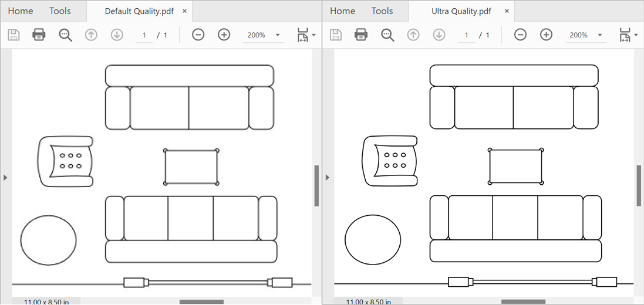Go to next page in Default Quality window
644x305 pixels.
point(117,35)
